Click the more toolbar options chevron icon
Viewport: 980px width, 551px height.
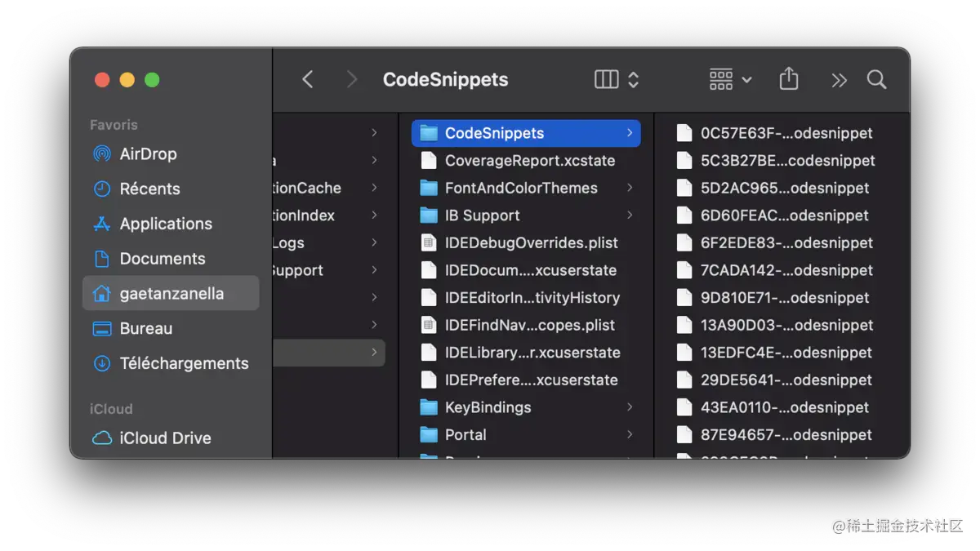click(838, 79)
